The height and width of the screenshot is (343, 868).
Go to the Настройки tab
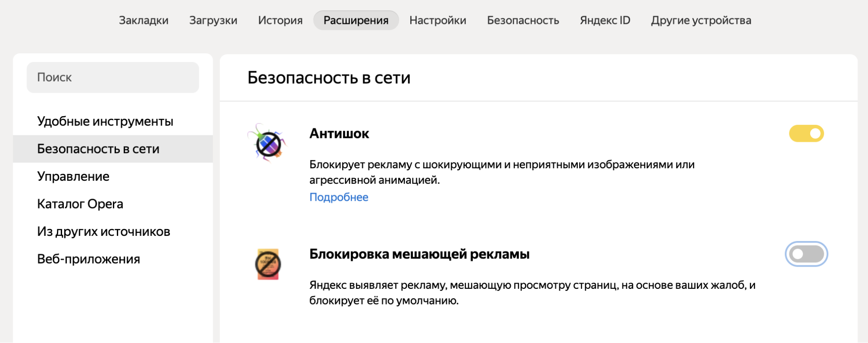(438, 20)
